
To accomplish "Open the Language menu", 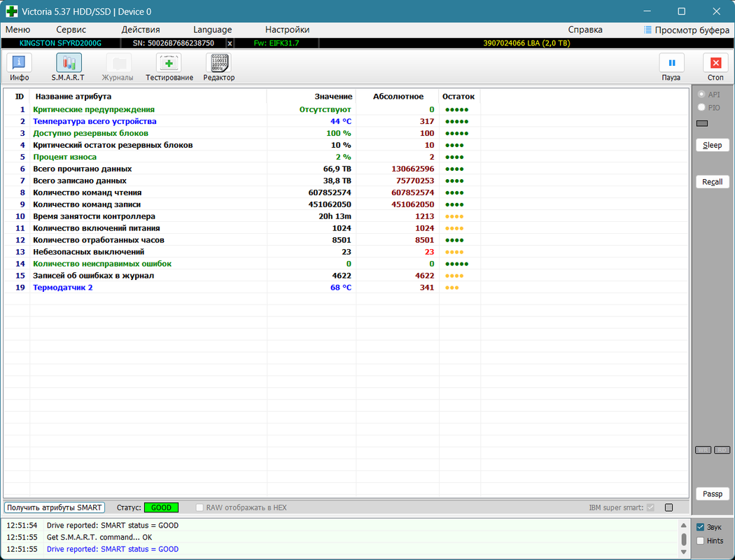I will point(212,29).
